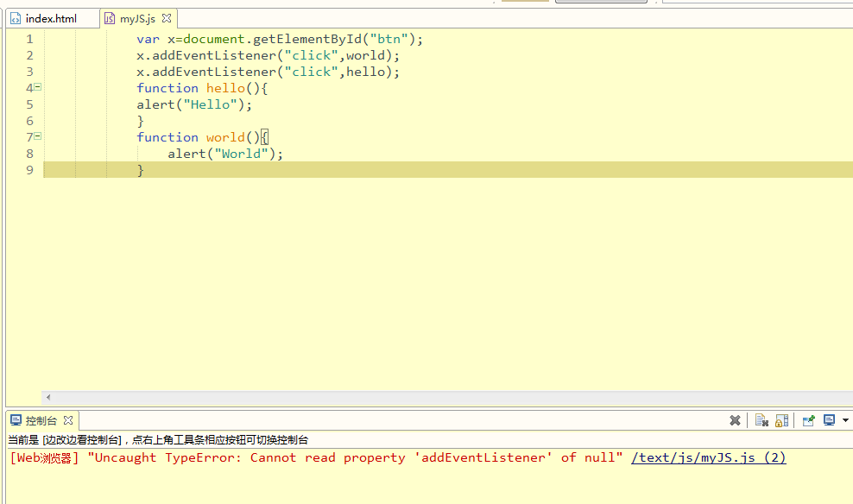Open the console selection dropdown arrow

(845, 420)
